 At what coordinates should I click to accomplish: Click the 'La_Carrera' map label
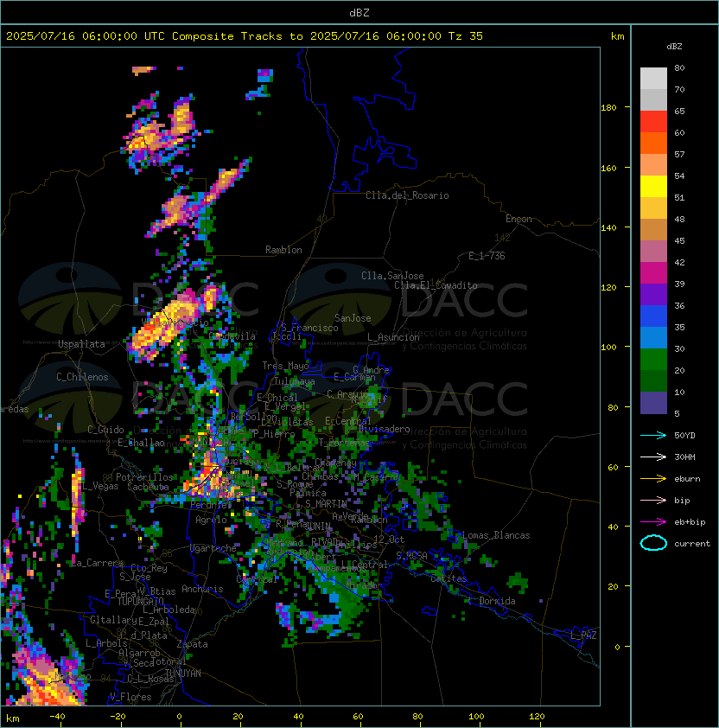pos(98,563)
